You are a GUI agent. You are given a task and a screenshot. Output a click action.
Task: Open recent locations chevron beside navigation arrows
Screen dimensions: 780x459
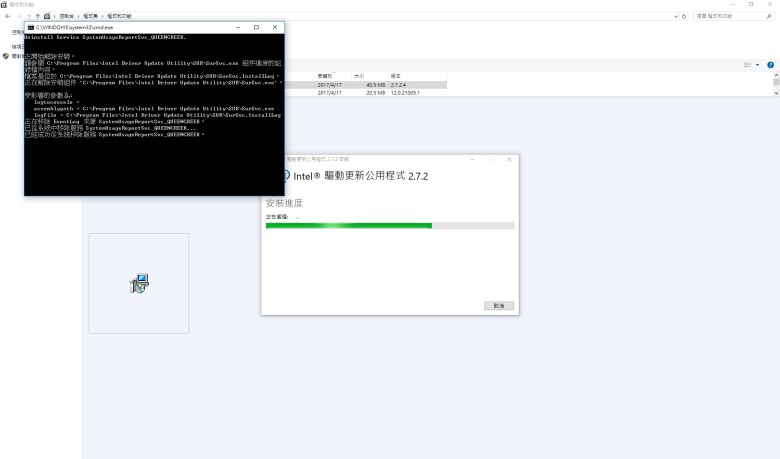point(29,16)
